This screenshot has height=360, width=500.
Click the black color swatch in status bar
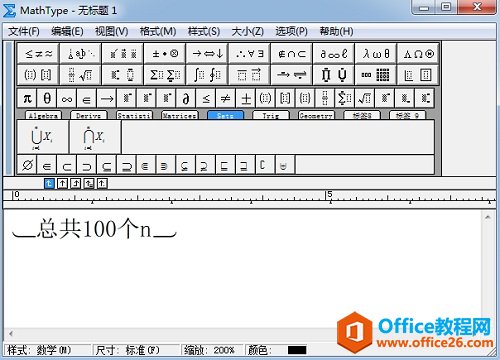click(x=297, y=350)
